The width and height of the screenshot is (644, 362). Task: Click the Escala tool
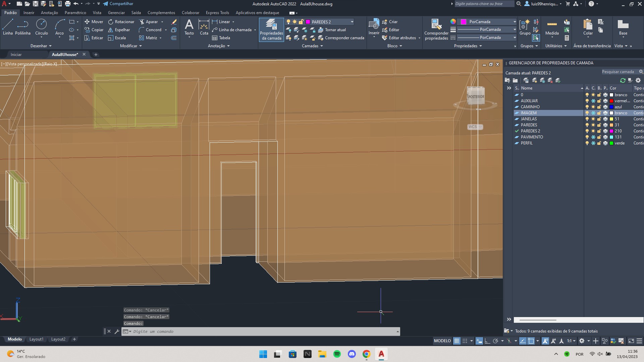(117, 38)
